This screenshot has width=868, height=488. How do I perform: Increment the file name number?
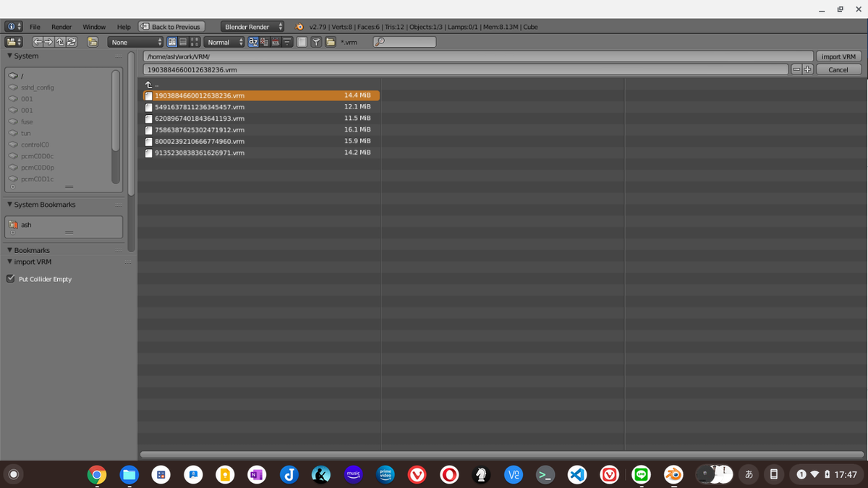pos(808,69)
